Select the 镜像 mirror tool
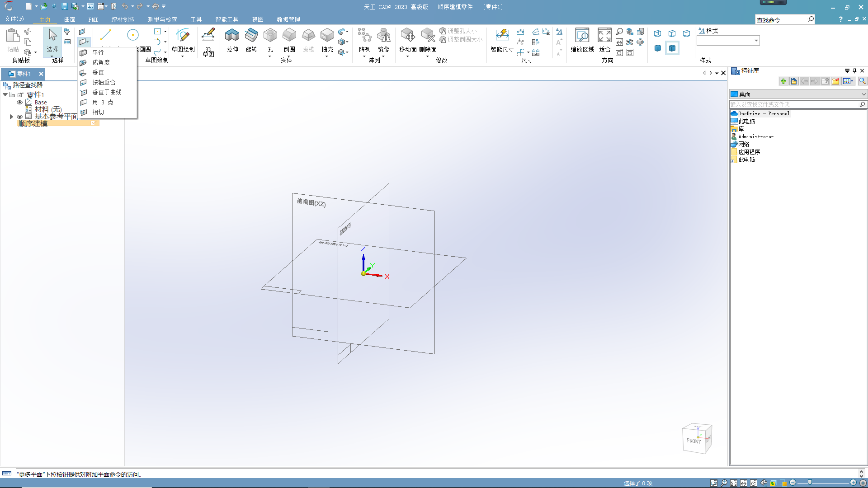 [x=383, y=40]
